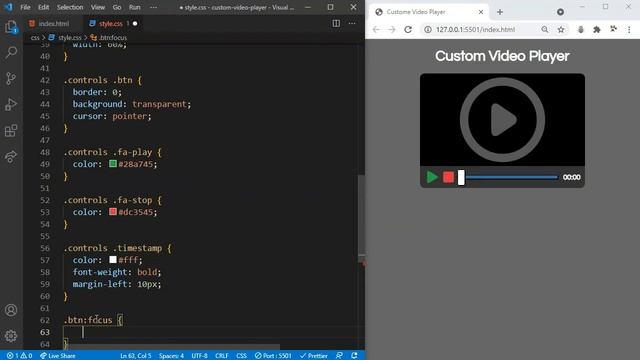Image resolution: width=640 pixels, height=360 pixels.
Task: Bookmark this page with star icon
Action: (x=561, y=29)
